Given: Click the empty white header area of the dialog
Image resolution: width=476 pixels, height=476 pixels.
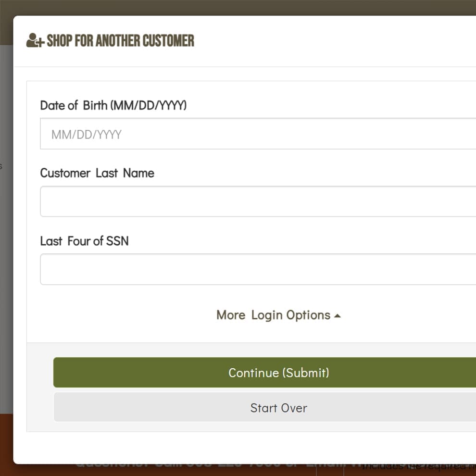Looking at the screenshot, I should click(x=334, y=40).
